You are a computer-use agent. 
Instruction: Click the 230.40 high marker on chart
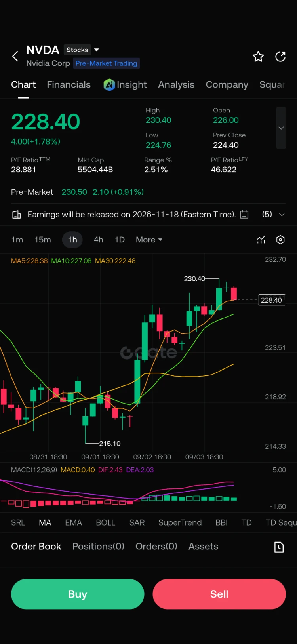click(194, 279)
